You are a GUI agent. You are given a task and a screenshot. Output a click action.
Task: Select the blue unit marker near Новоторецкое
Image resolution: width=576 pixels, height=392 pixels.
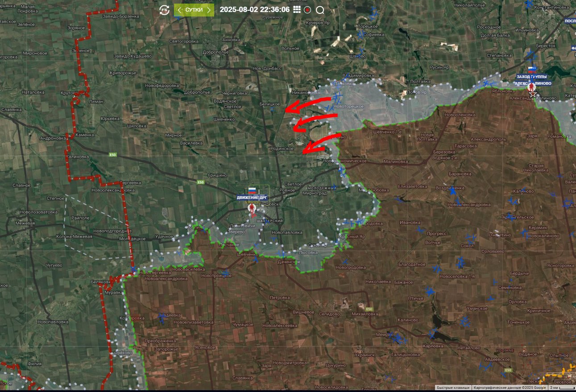pos(337,97)
